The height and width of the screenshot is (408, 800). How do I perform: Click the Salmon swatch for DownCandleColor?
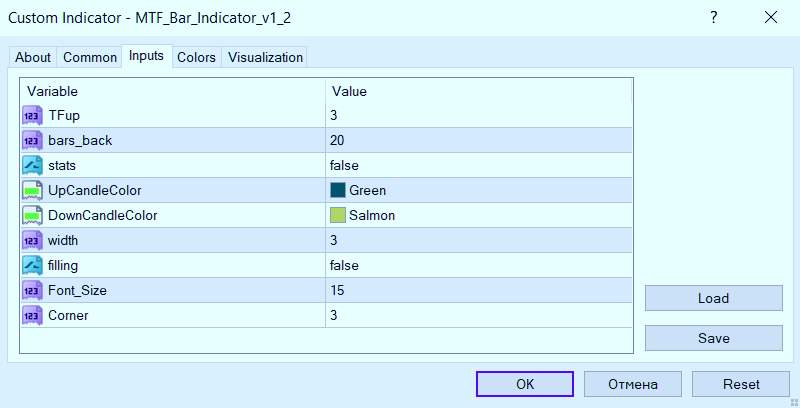(x=338, y=215)
